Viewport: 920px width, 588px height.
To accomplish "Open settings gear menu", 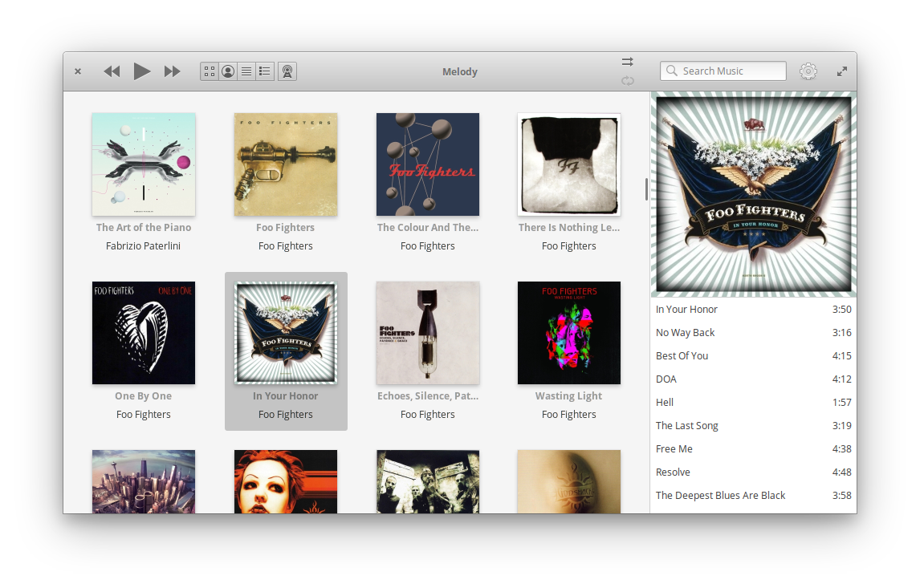I will coord(808,71).
